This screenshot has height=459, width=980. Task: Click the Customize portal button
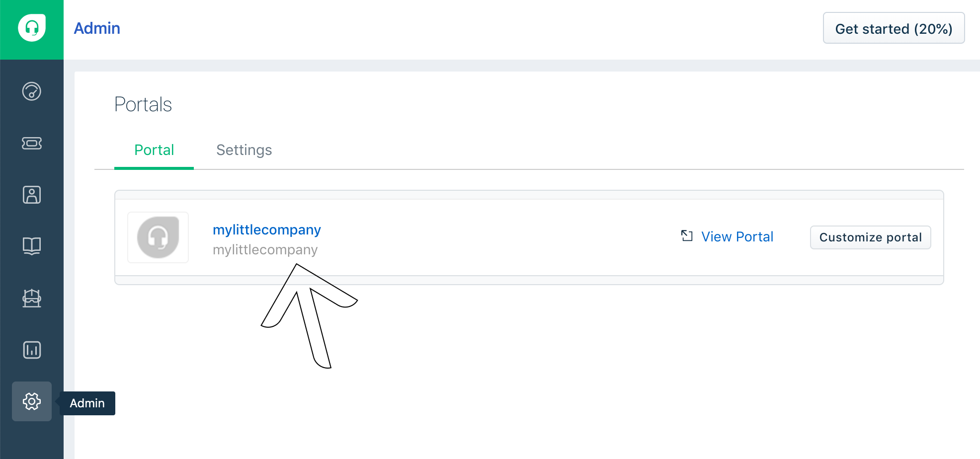coord(870,237)
